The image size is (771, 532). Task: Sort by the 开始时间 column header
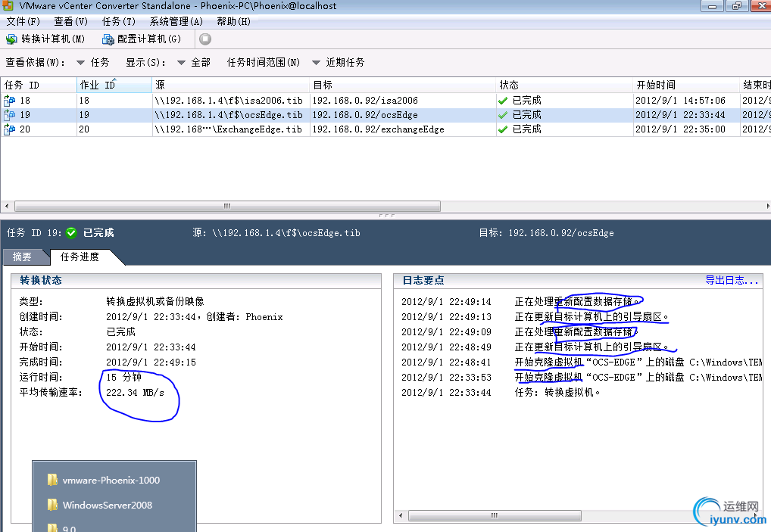tap(686, 85)
